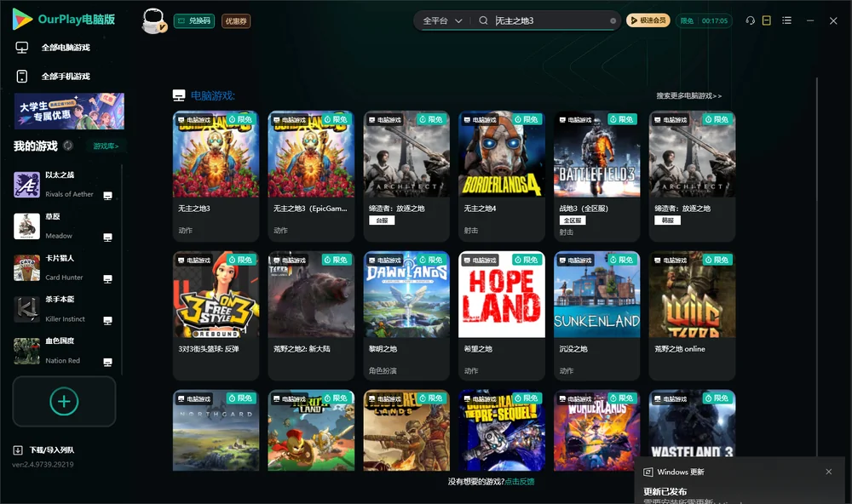Click the plus icon to add a game
This screenshot has width=852, height=504.
[x=64, y=401]
